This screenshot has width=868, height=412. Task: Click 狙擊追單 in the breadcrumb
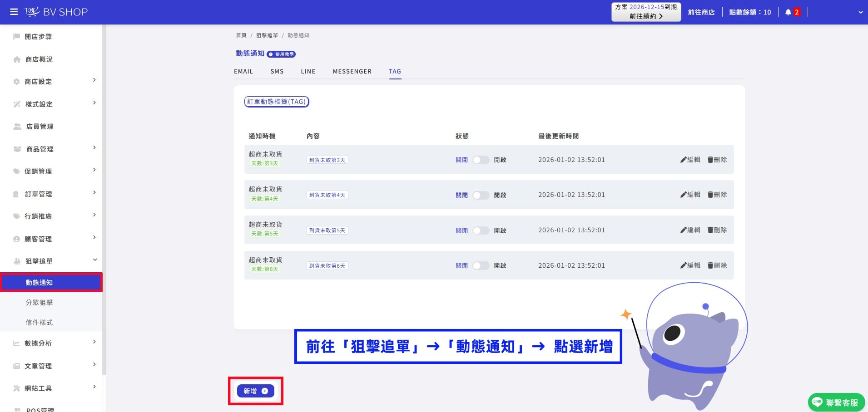pos(267,35)
